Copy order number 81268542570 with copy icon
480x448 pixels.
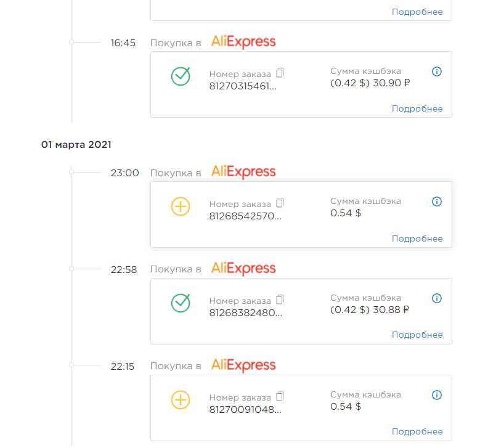pos(280,203)
